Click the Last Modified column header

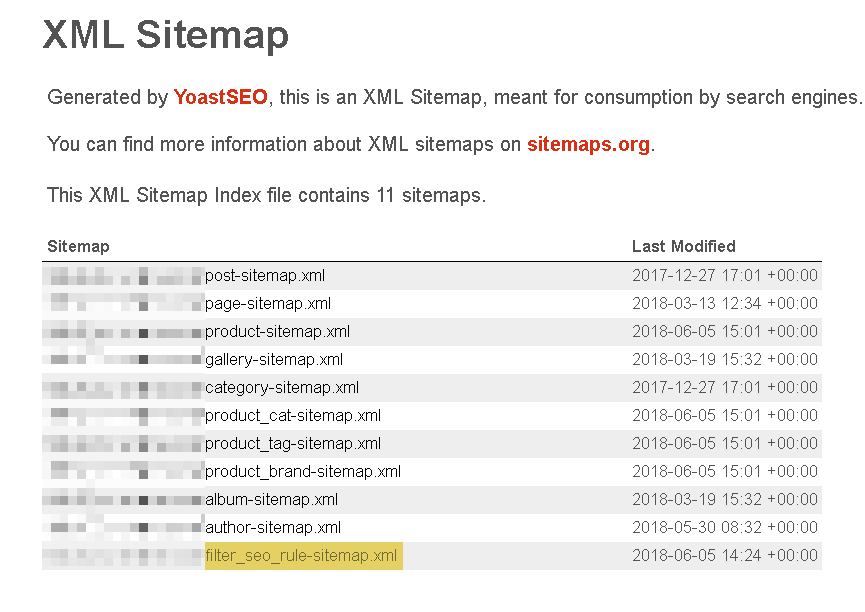click(683, 246)
